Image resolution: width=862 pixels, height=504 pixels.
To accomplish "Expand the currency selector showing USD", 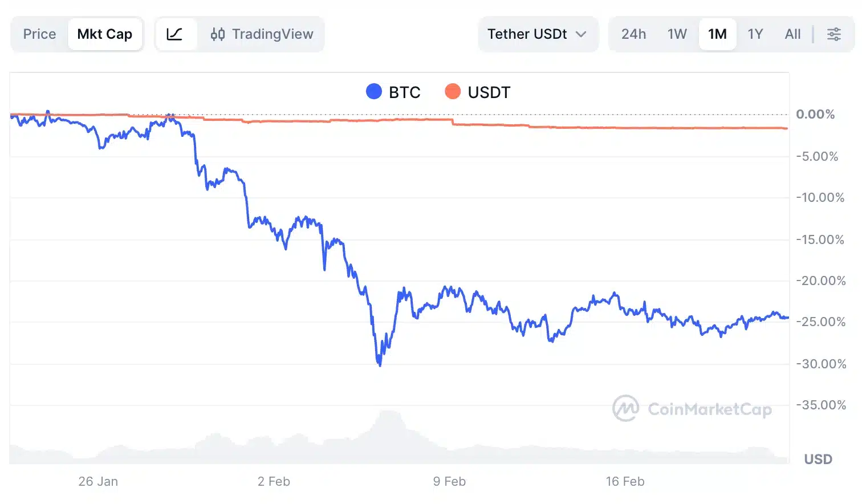I will point(817,459).
